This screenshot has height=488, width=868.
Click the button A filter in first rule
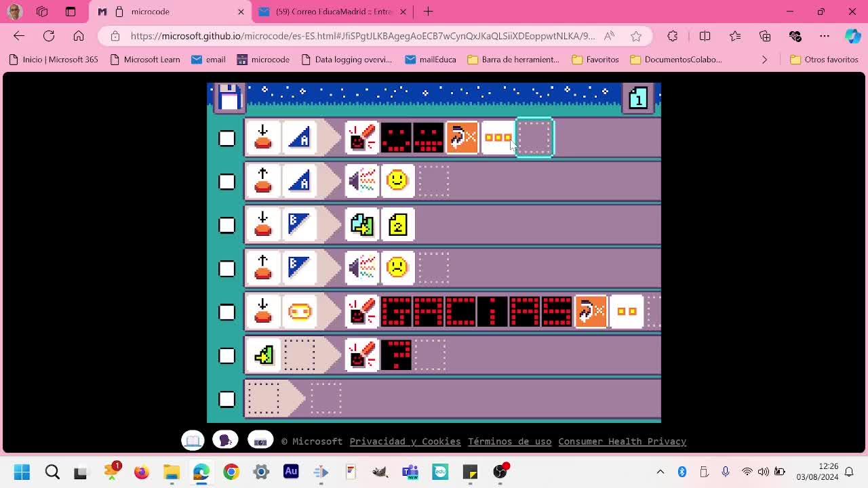[299, 138]
